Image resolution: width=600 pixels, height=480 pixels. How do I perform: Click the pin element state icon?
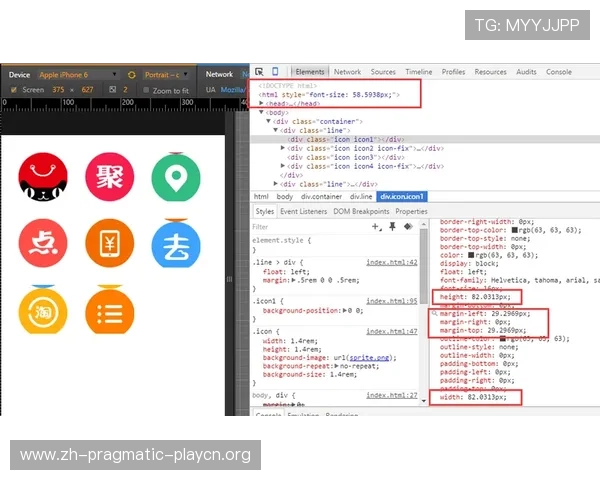(x=392, y=227)
